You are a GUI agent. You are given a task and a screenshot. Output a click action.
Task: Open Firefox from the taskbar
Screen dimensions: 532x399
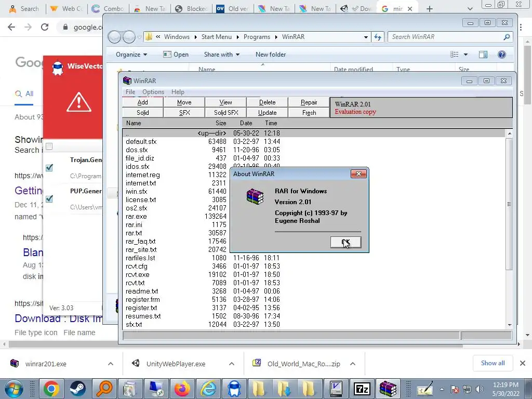pos(182,389)
